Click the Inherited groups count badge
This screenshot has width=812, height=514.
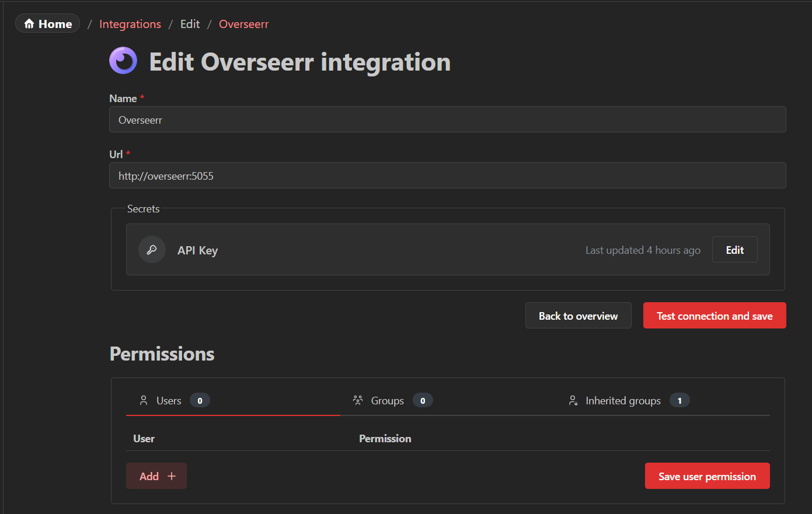point(679,401)
